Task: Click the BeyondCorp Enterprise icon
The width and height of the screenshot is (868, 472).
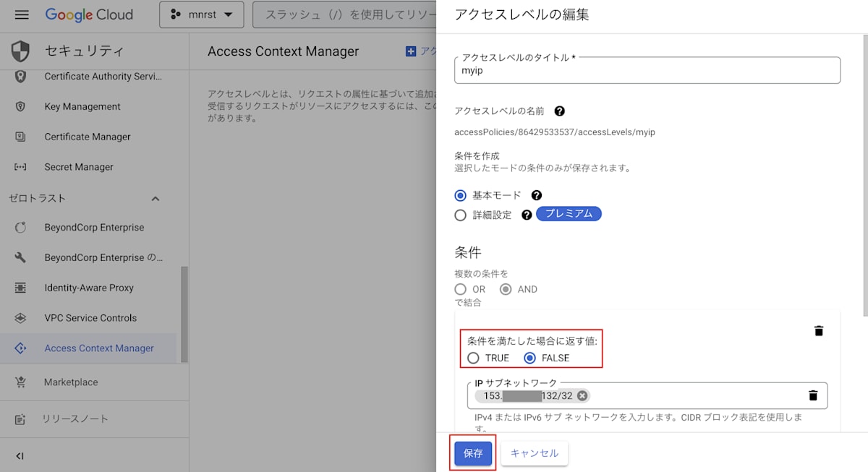Action: [20, 227]
